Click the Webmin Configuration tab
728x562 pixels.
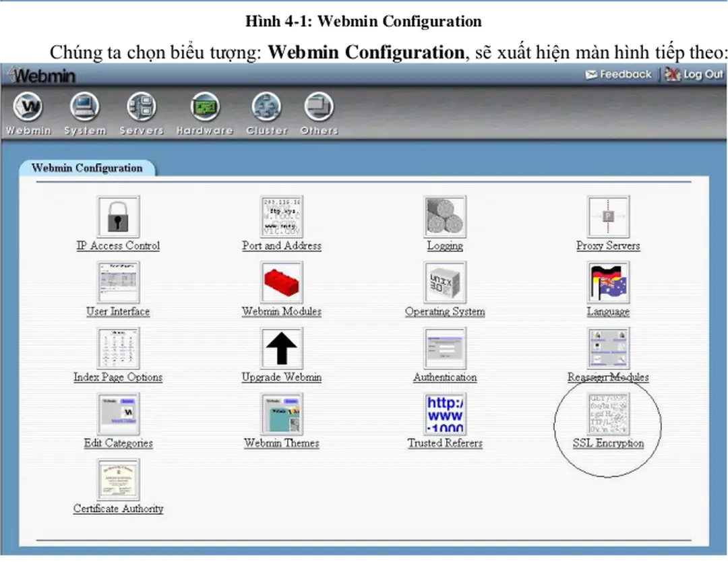[87, 168]
